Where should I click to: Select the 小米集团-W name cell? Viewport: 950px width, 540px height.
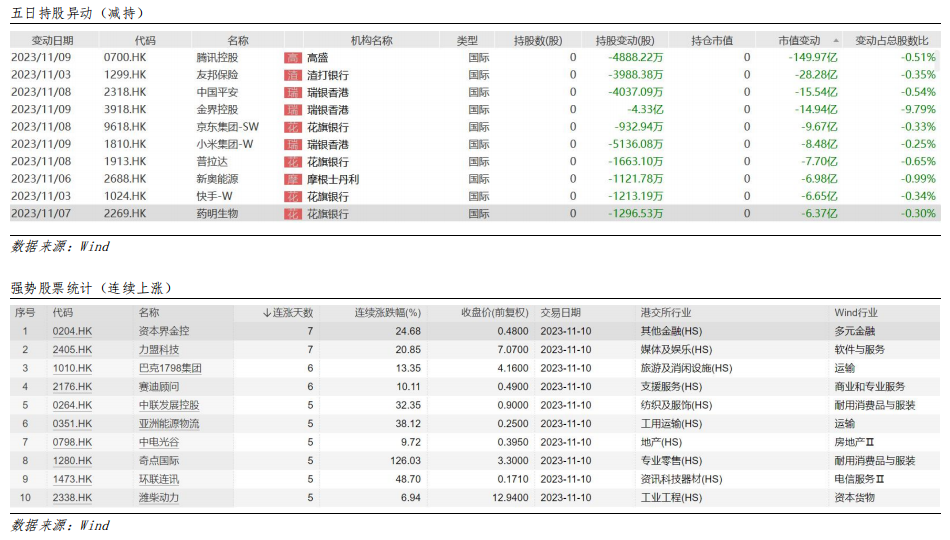click(x=225, y=144)
